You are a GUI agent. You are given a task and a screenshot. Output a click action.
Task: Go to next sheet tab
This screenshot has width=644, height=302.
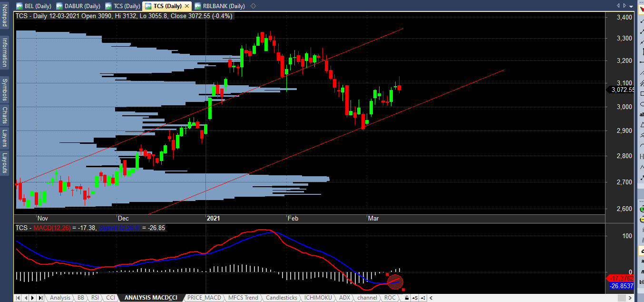click(x=33, y=298)
